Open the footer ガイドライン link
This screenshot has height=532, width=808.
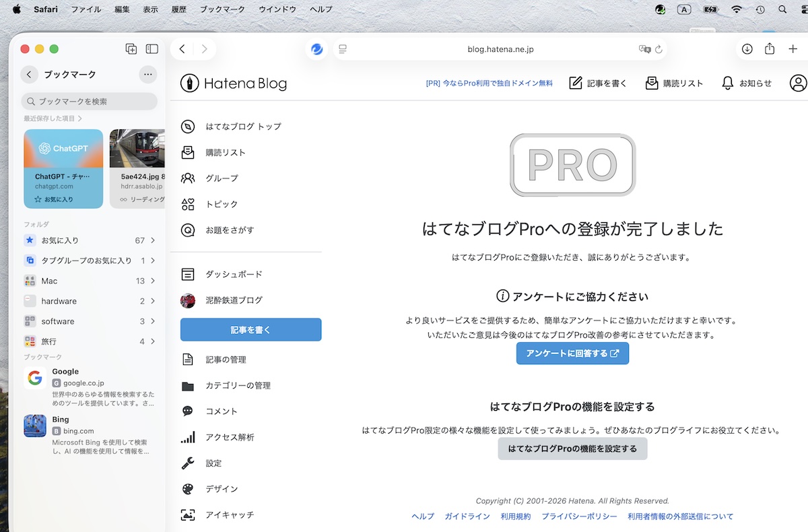[x=467, y=517]
